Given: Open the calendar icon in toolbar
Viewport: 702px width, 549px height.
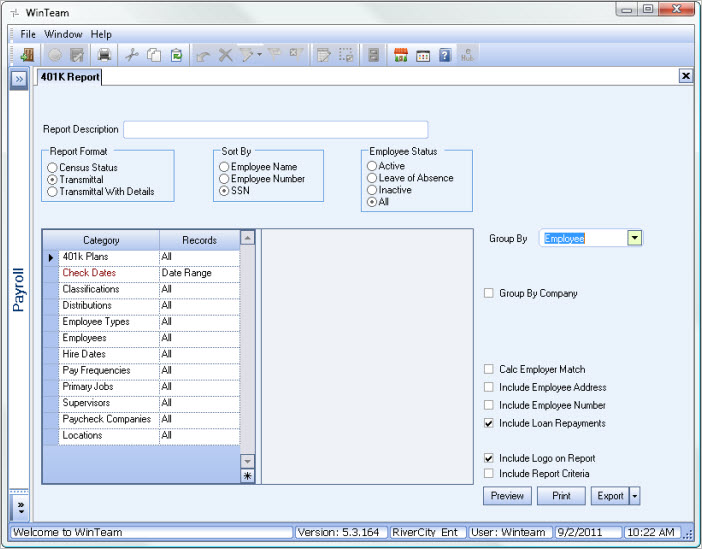Looking at the screenshot, I should tap(423, 55).
